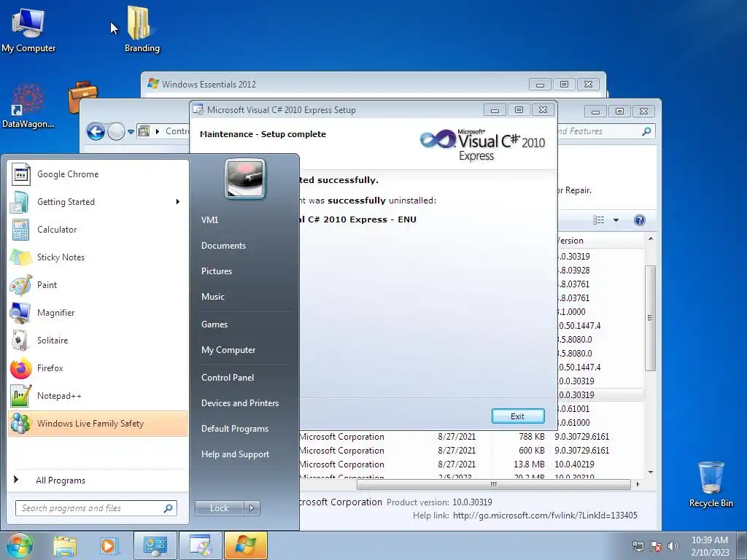747x560 pixels.
Task: Open VM1 user folder
Action: (209, 220)
